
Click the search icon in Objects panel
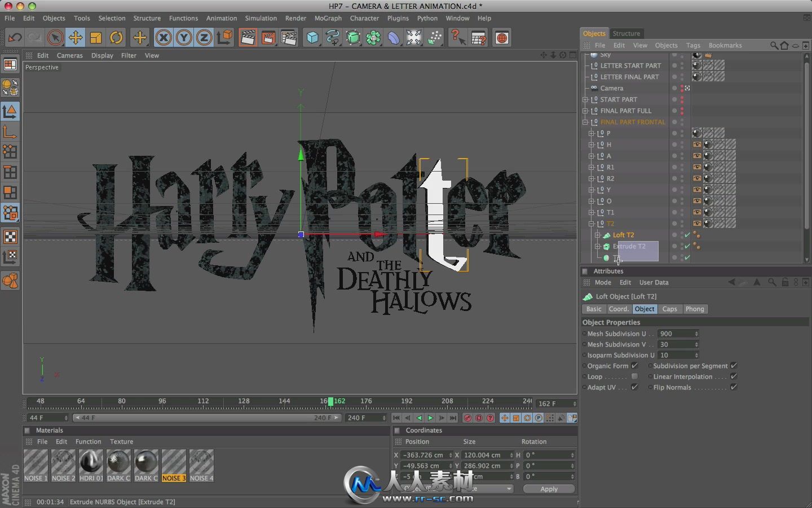[x=774, y=45]
